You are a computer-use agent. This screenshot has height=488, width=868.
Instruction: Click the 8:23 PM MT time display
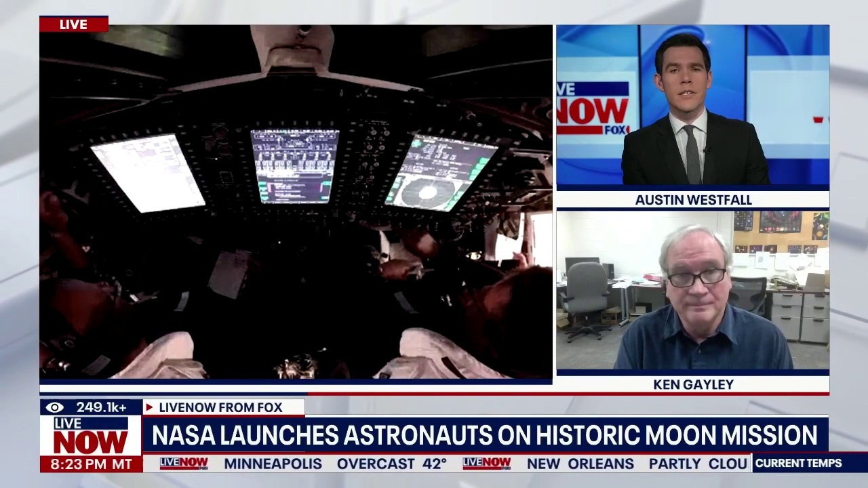90,464
